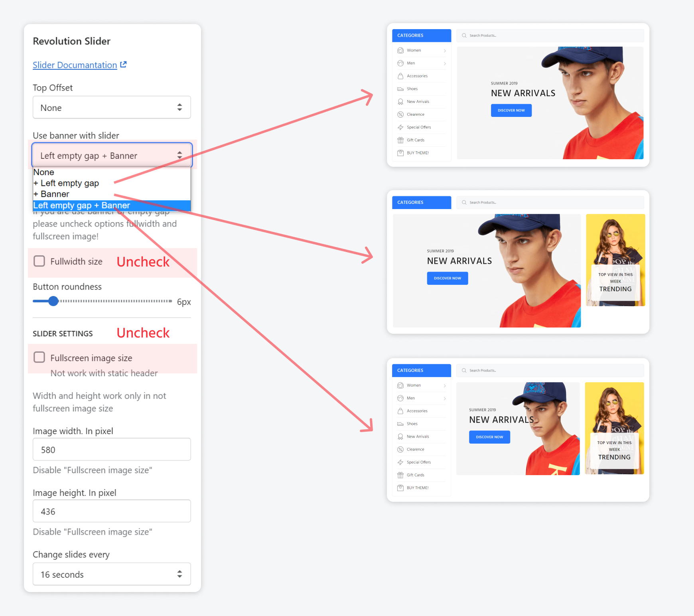Screen dimensions: 694x616
Task: Toggle the Fullwidth size checkbox
Action: pyautogui.click(x=39, y=261)
